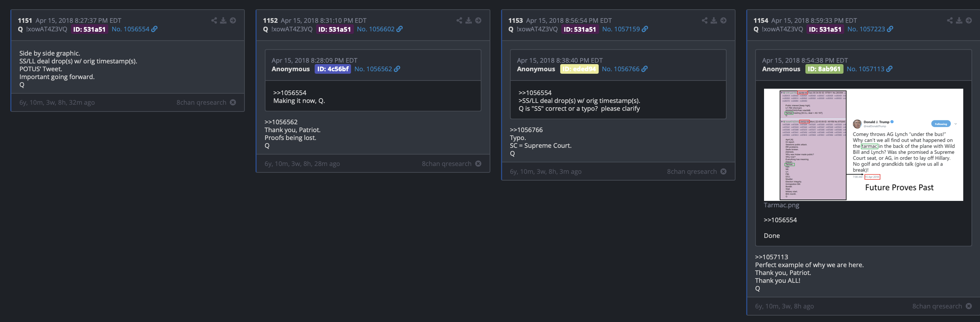The image size is (980, 322).
Task: Click 'Proofs being lost.' line
Action: 290,137
